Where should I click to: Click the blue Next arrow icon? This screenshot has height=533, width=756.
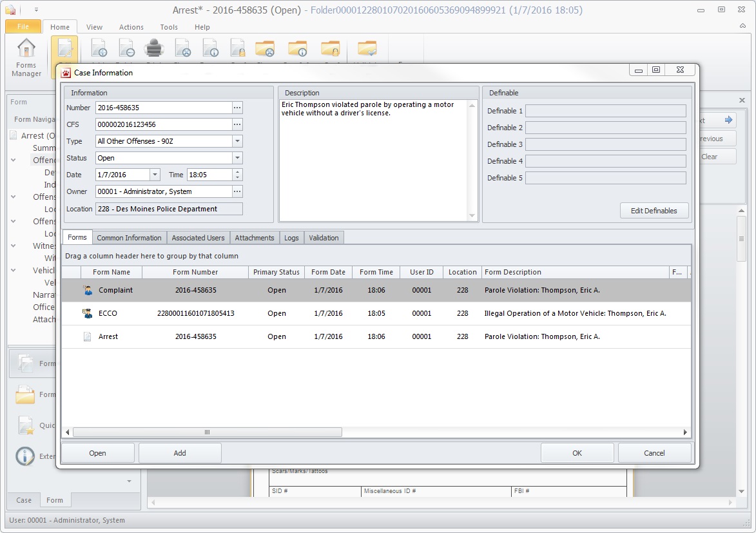tap(728, 120)
